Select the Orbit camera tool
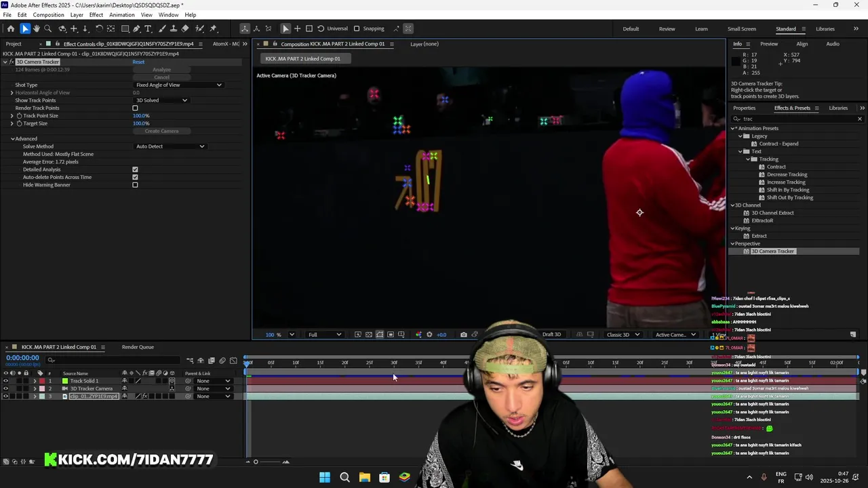The height and width of the screenshot is (488, 868). 62,28
